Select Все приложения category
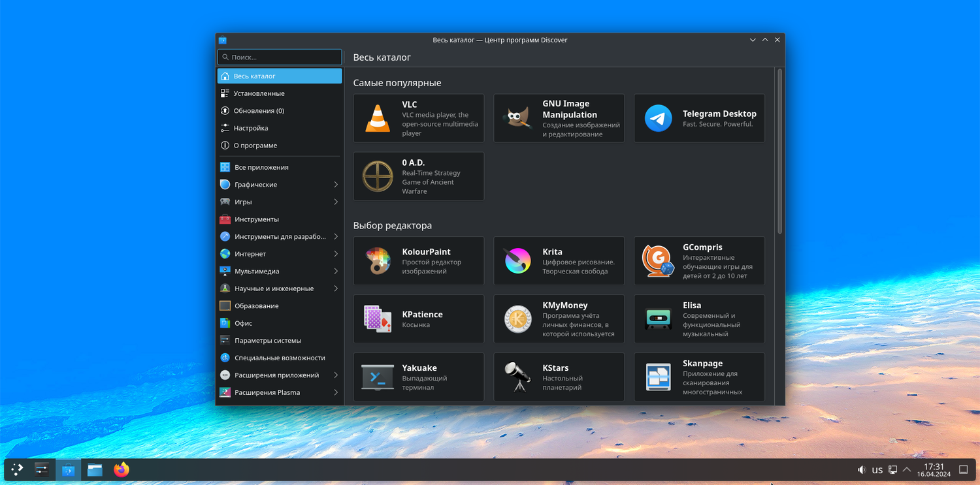The width and height of the screenshot is (980, 485). pos(280,167)
